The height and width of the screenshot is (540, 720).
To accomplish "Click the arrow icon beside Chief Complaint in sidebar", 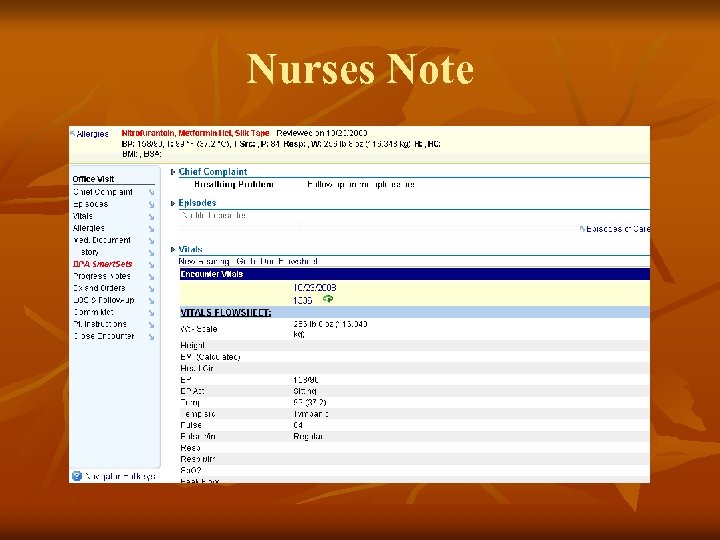I will [x=152, y=192].
